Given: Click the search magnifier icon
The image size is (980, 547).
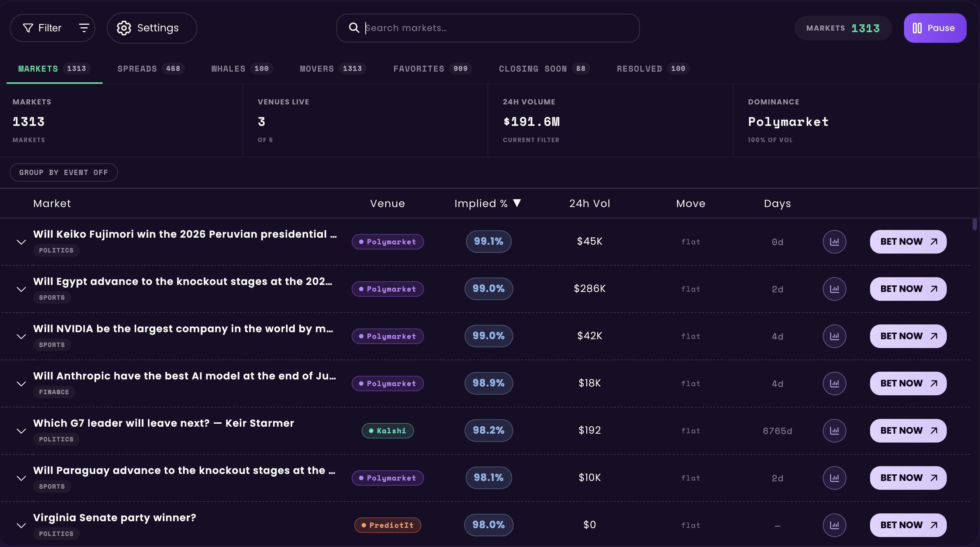Looking at the screenshot, I should click(x=354, y=28).
